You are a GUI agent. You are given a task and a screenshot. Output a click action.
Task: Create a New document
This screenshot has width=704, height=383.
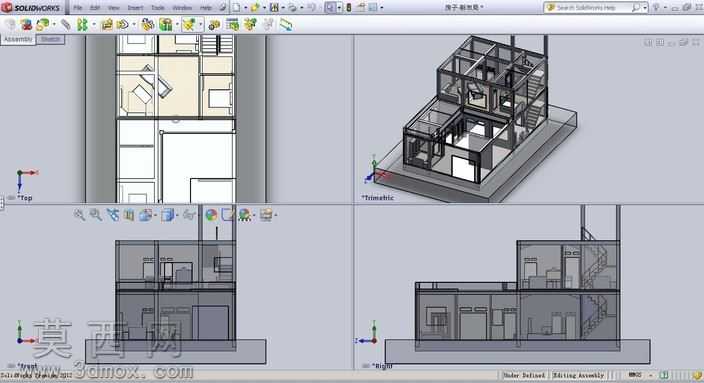(236, 8)
